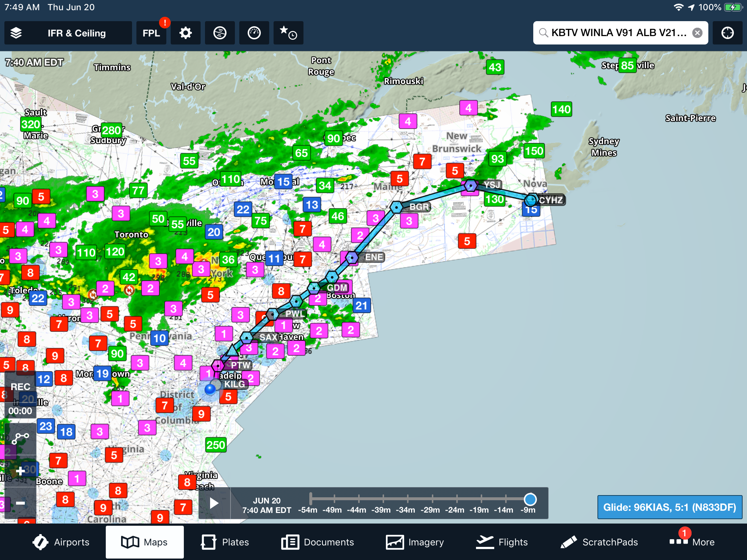Tap the green 85 marker at Stephenville
The width and height of the screenshot is (747, 560).
click(x=627, y=66)
